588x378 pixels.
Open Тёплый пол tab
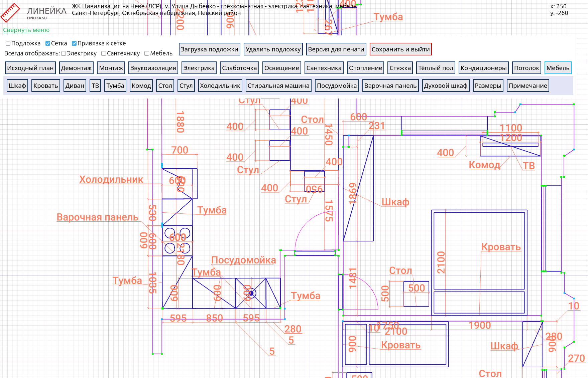point(436,68)
